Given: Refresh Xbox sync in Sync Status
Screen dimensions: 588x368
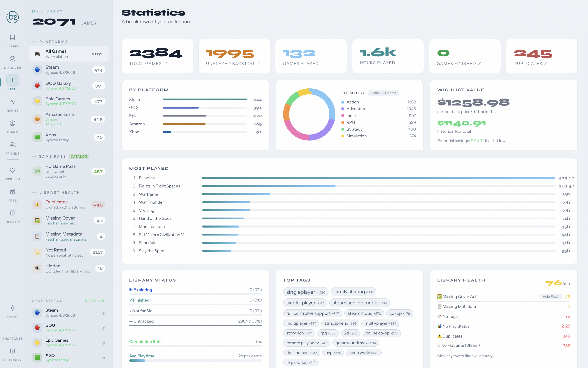Looking at the screenshot, I should click(x=104, y=358).
